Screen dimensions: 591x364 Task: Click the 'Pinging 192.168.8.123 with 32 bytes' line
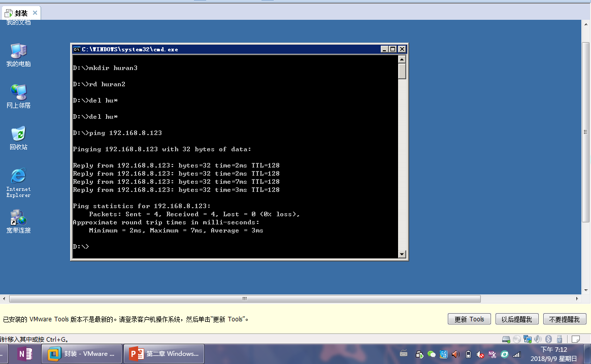pyautogui.click(x=161, y=149)
